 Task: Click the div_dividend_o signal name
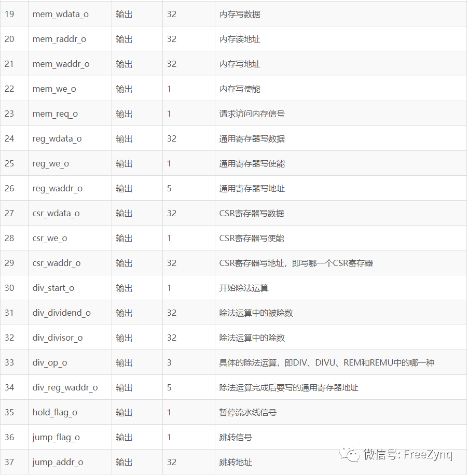62,313
